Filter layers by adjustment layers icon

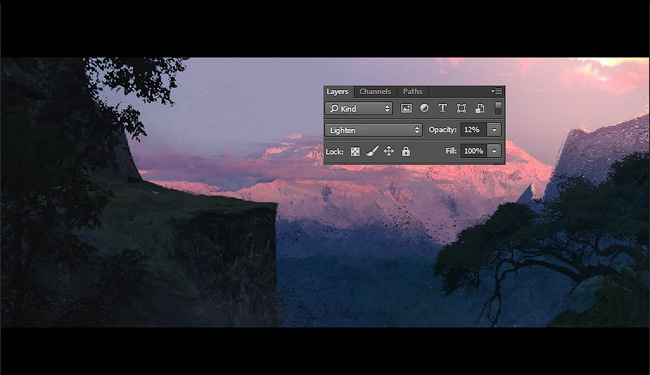pyautogui.click(x=424, y=109)
